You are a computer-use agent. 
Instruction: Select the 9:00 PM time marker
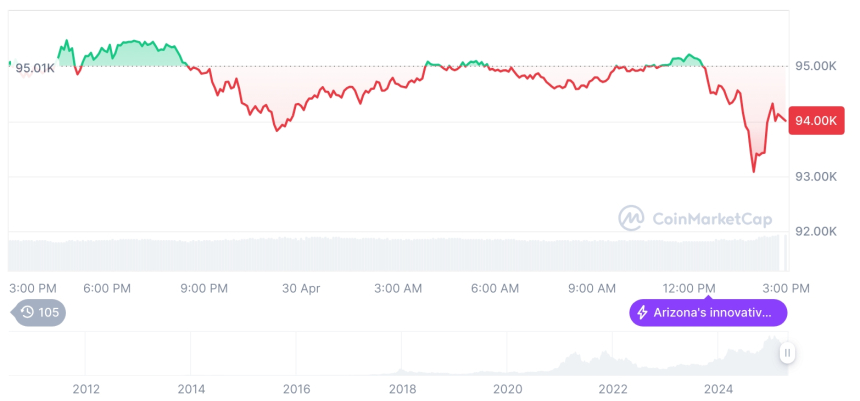click(x=204, y=288)
